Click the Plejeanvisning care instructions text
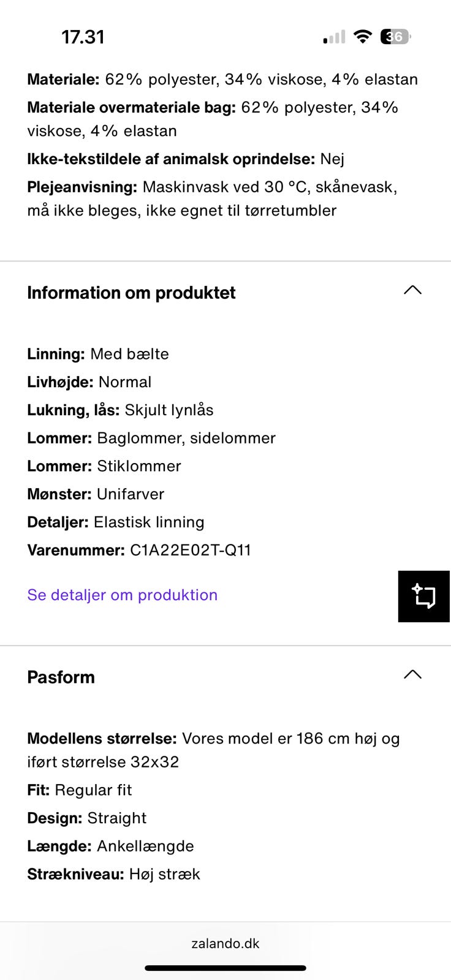This screenshot has width=451, height=980. pyautogui.click(x=212, y=198)
